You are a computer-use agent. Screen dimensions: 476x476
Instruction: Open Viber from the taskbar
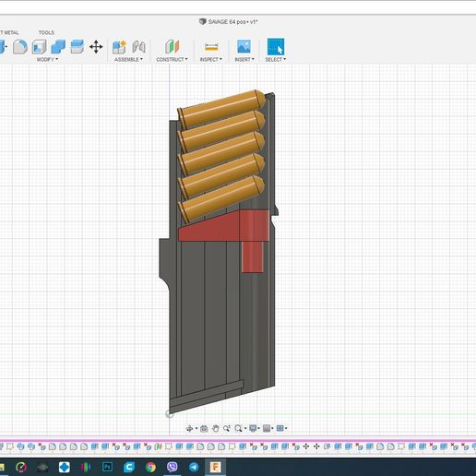coord(173,467)
